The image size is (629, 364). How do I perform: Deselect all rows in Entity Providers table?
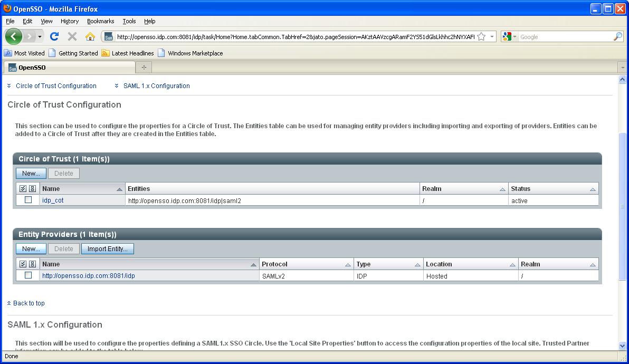[x=33, y=264]
